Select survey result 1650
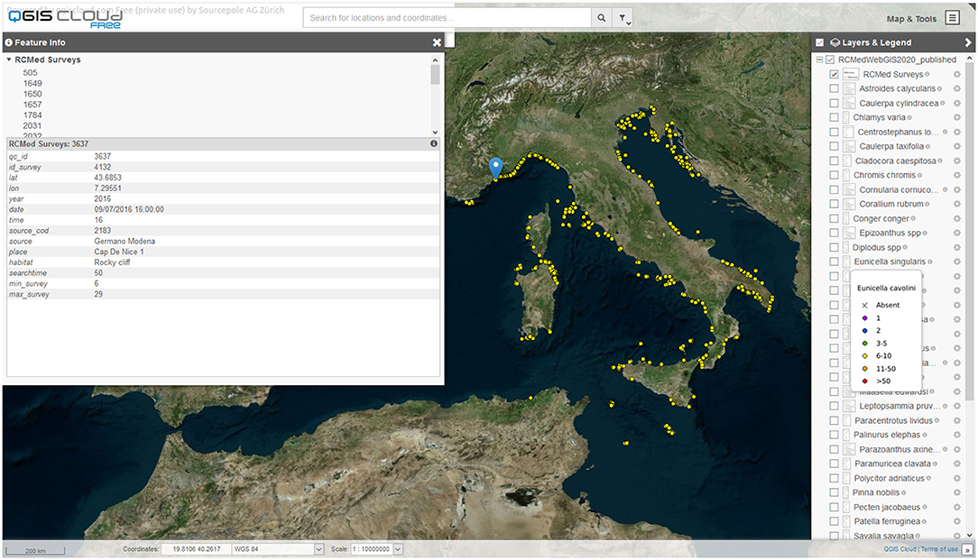 coord(32,94)
